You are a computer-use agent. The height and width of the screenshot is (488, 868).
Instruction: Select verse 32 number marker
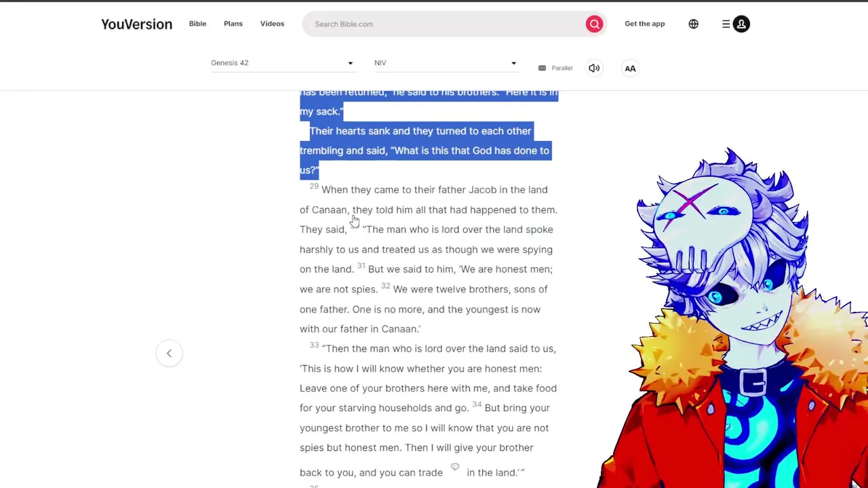click(385, 286)
